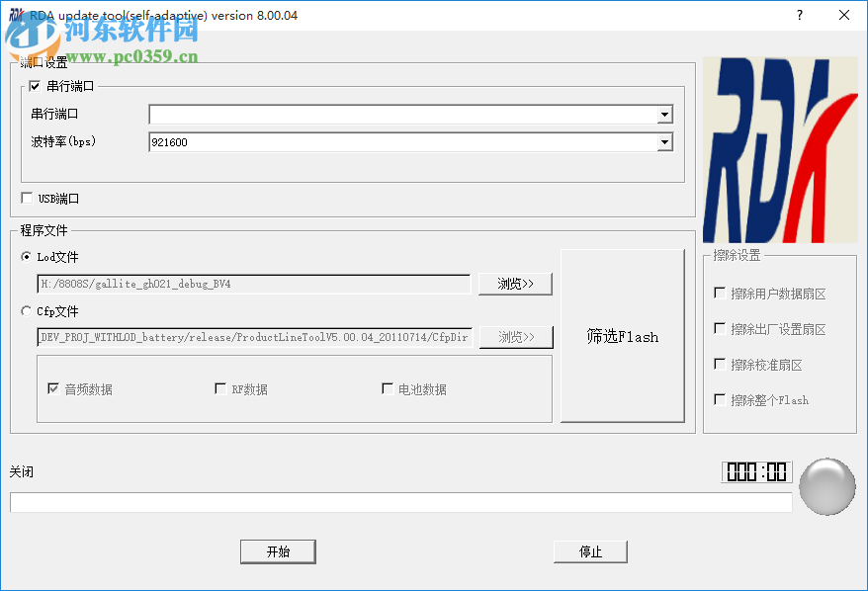
Task: Click 浏览 next to the Lod file path
Action: (x=515, y=284)
